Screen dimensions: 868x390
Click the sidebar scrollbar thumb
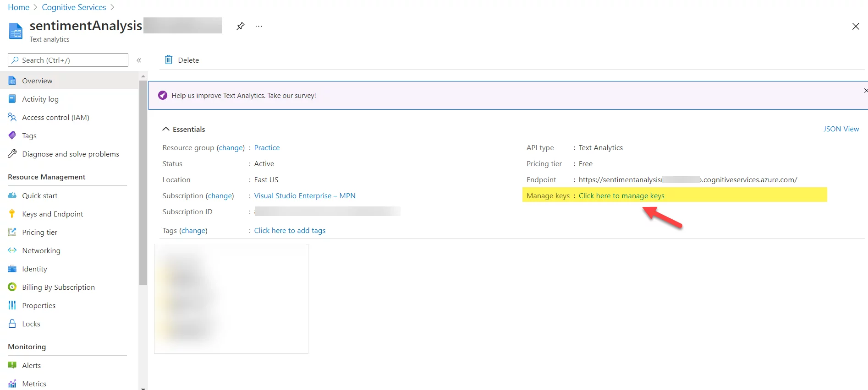pyautogui.click(x=143, y=183)
